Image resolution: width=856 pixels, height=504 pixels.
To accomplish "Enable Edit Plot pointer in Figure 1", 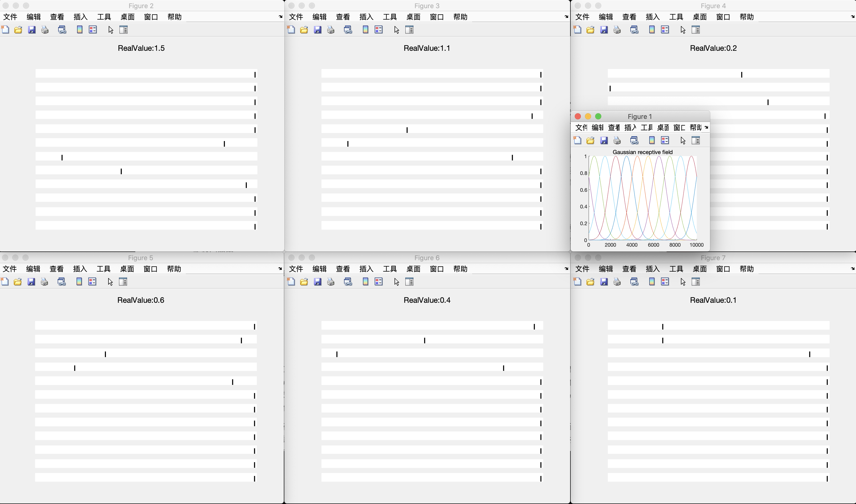I will (683, 141).
